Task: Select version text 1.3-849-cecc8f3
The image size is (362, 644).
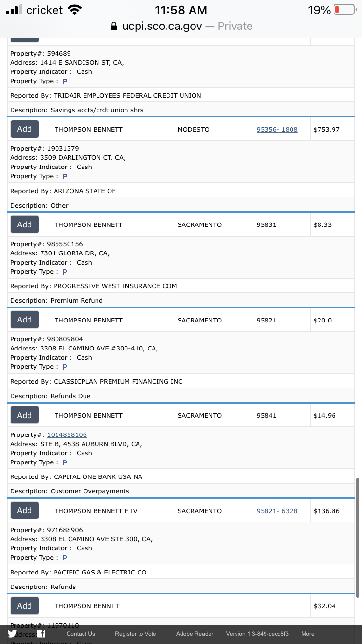Action: click(257, 634)
